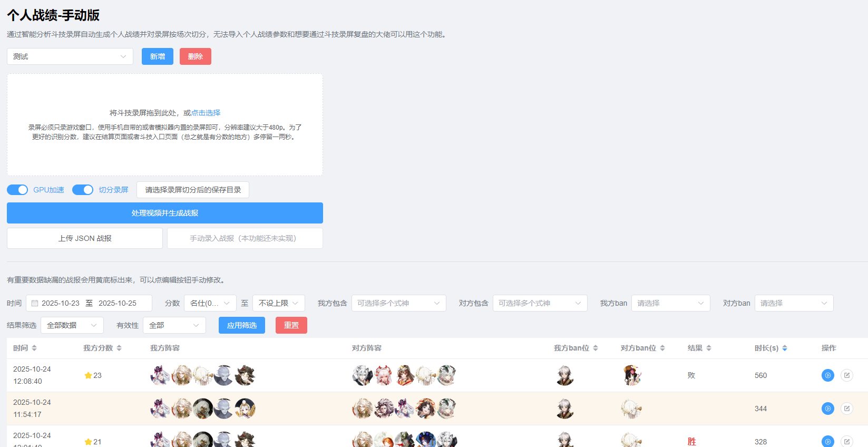Click end date 2025-10-25 field
This screenshot has height=447, width=868.
click(x=118, y=303)
